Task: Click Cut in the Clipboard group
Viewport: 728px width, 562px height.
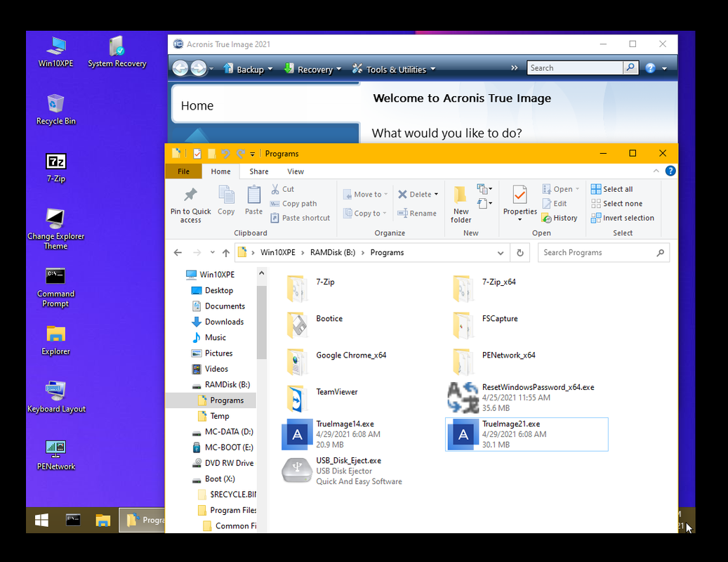Action: (x=283, y=189)
